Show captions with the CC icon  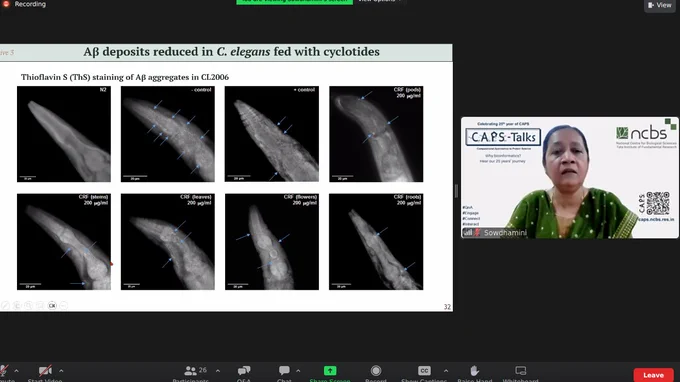pos(424,371)
